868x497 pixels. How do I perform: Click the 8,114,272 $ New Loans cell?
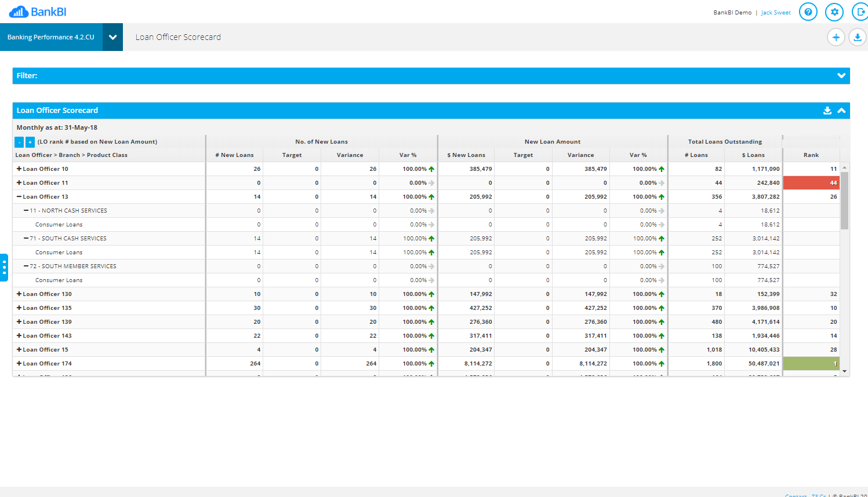point(466,364)
